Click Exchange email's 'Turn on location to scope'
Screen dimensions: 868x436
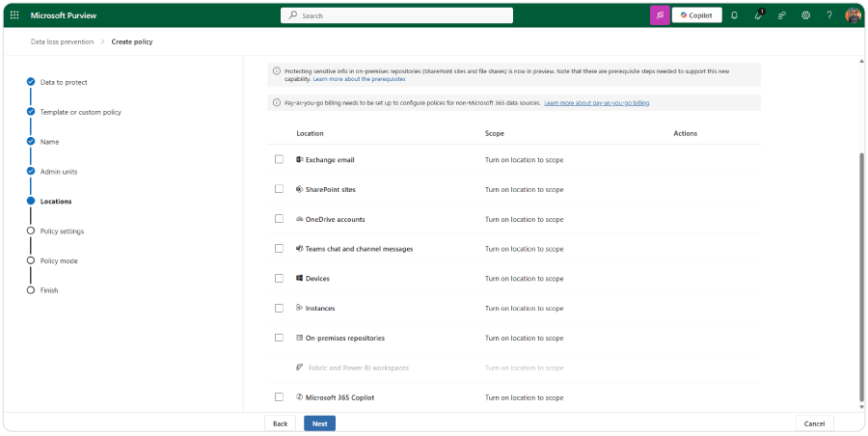[x=525, y=159]
